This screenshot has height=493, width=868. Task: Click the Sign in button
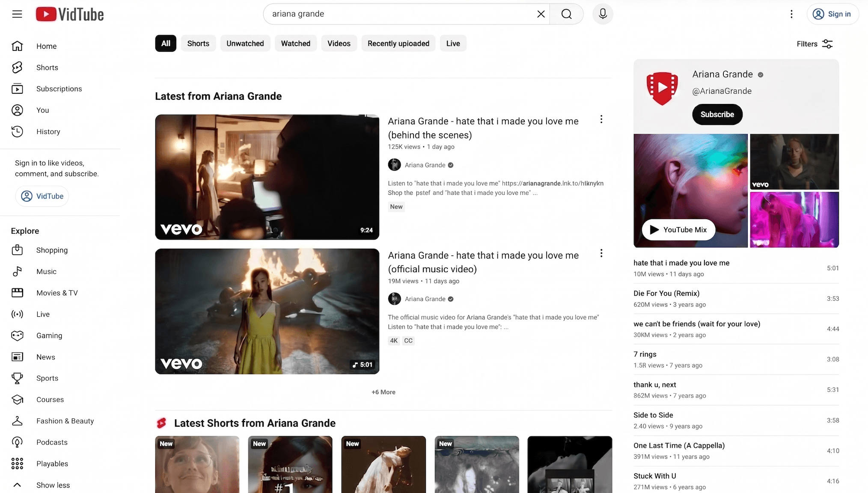click(832, 14)
